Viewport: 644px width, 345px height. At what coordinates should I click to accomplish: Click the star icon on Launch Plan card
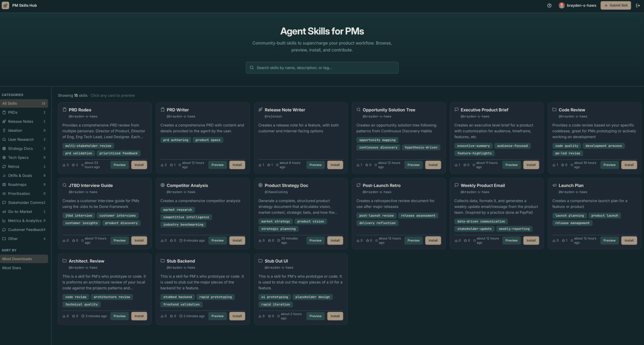(x=564, y=240)
